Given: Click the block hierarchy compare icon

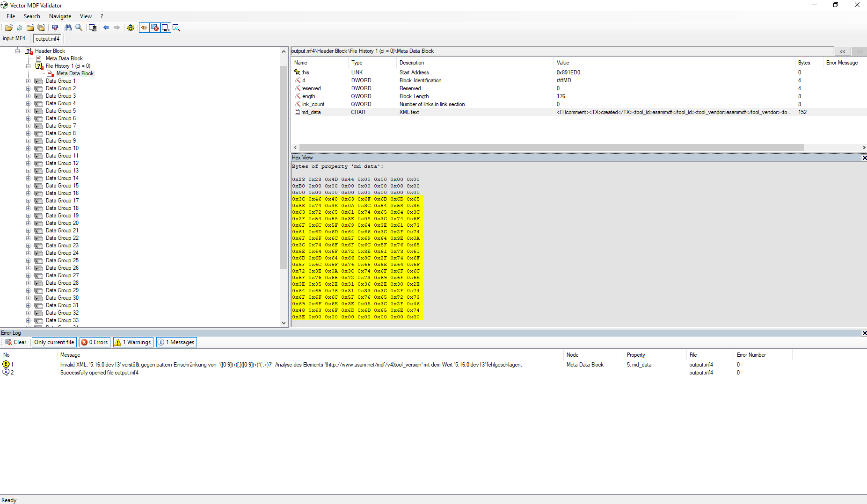Looking at the screenshot, I should tap(92, 28).
